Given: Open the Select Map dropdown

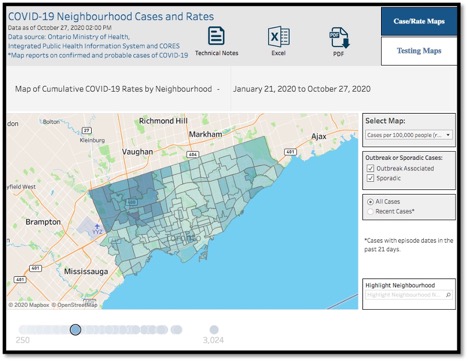Looking at the screenshot, I should [409, 135].
